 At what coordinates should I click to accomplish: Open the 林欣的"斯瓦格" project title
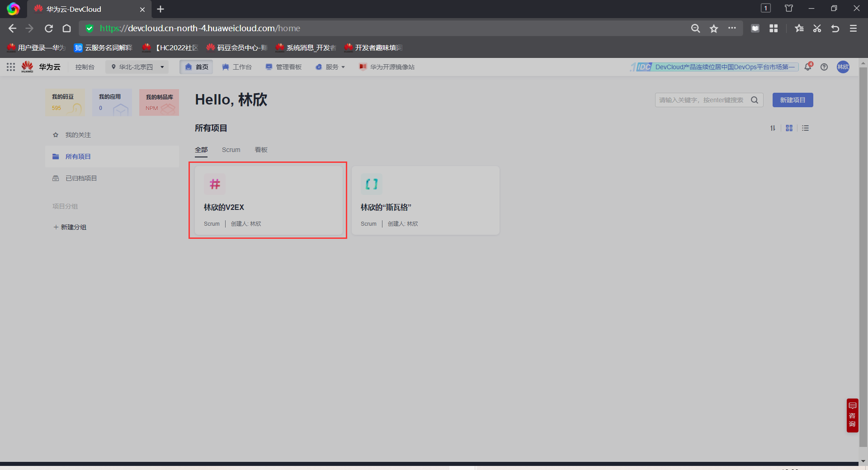coord(386,207)
